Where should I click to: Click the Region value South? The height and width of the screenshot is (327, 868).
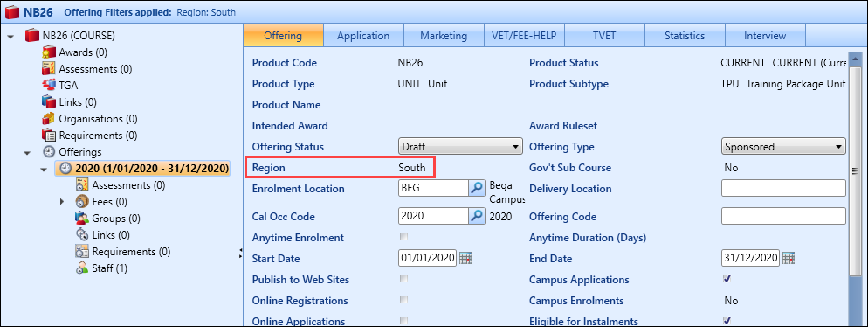click(x=412, y=167)
